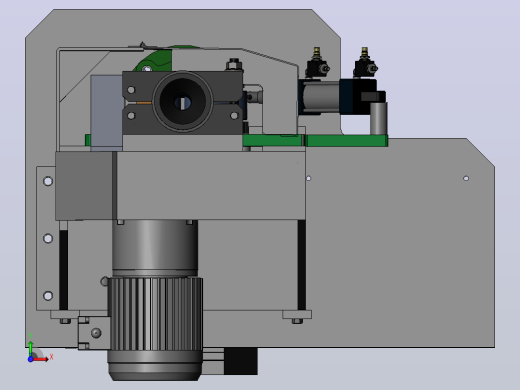Click the bottom hole in the left mounting bracket
This screenshot has width=520, height=390.
(x=48, y=296)
